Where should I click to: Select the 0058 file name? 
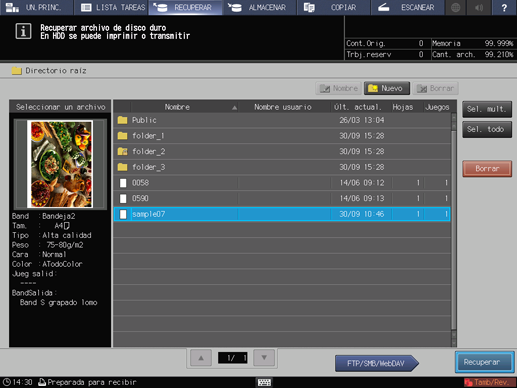[140, 183]
